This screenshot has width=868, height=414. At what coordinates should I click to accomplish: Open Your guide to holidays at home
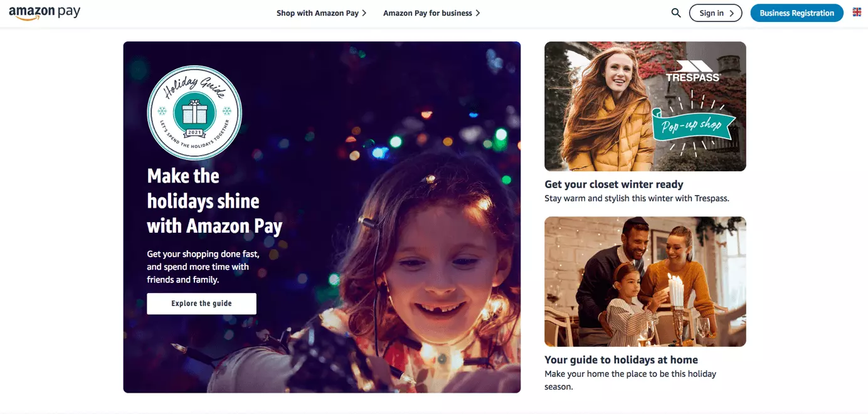621,360
